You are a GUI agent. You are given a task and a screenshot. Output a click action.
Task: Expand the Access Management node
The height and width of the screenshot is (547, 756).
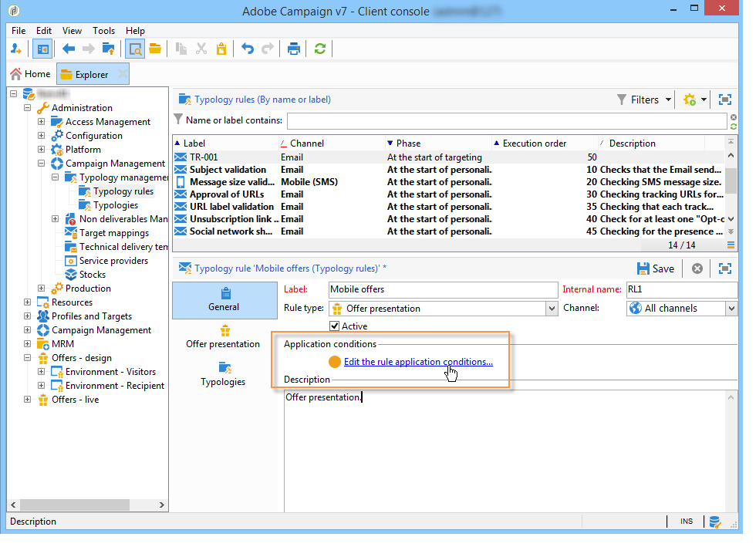(x=42, y=122)
